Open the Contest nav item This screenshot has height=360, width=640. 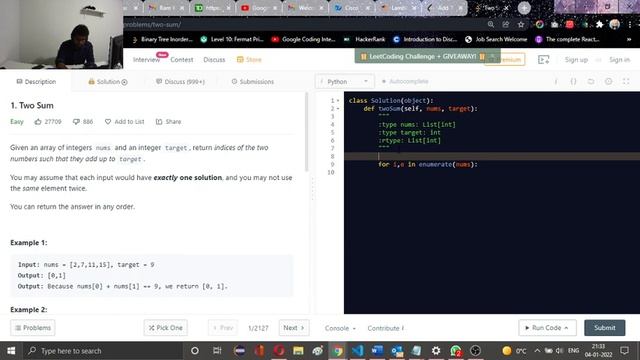(182, 60)
